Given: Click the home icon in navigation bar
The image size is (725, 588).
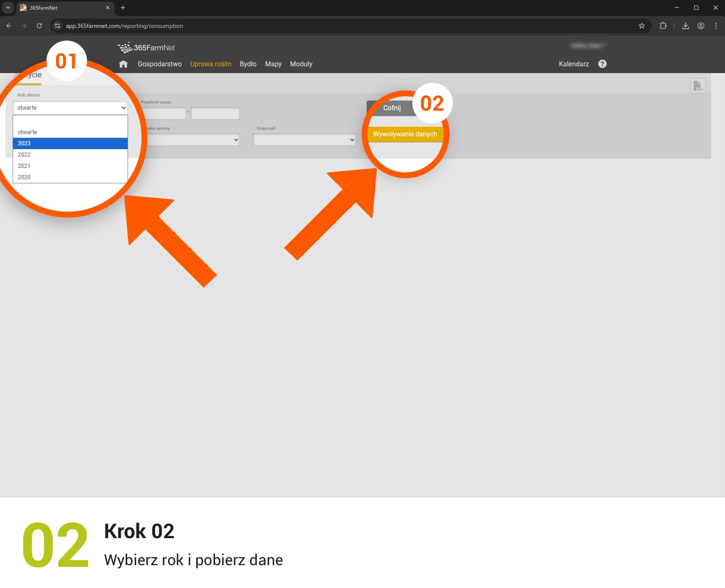Looking at the screenshot, I should pos(123,64).
